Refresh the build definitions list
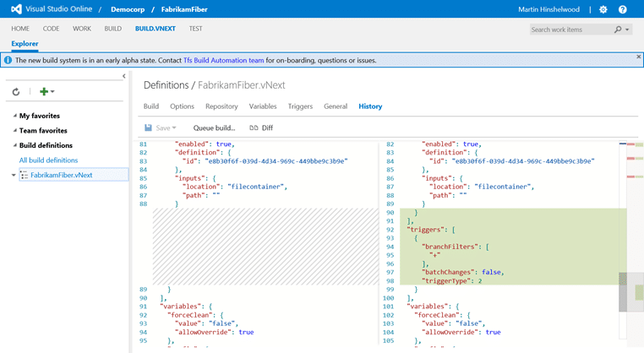 [x=16, y=91]
